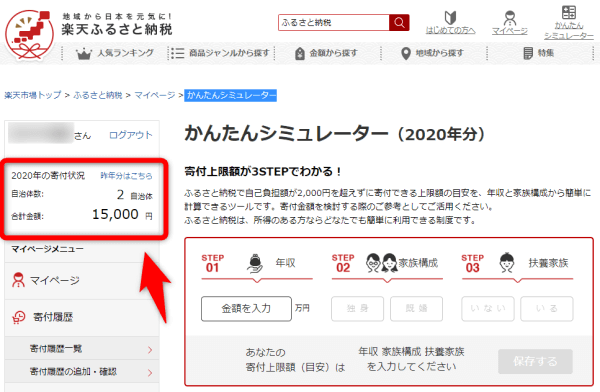This screenshot has height=392, width=600.
Task: Click the price tag icon beside 金額から探す
Action: [300, 53]
